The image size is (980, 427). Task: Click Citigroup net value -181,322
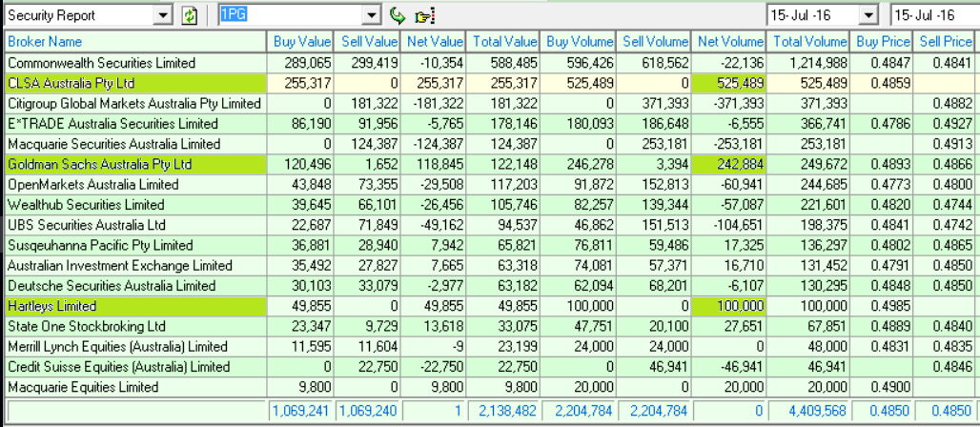434,103
